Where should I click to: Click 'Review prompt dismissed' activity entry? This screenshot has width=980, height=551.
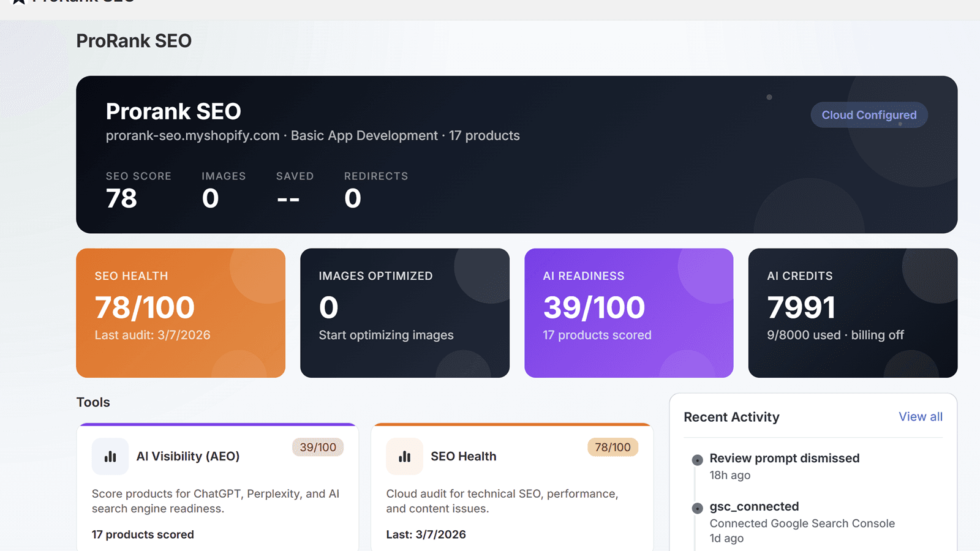(785, 458)
